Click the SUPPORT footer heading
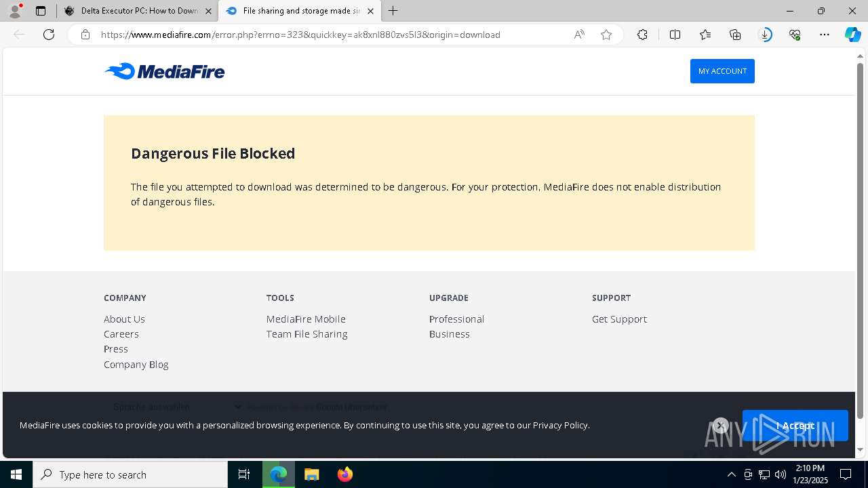 coord(611,298)
